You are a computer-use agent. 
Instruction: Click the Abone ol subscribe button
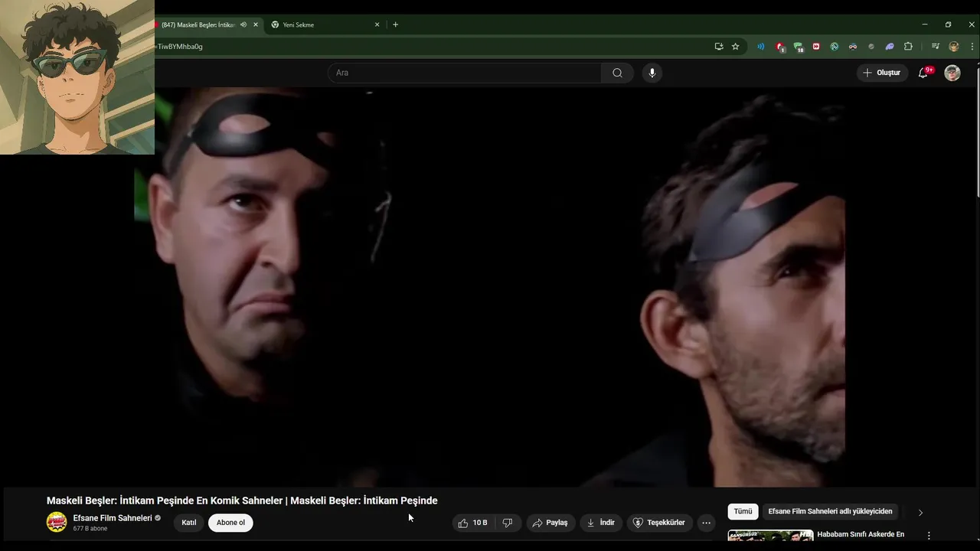pos(230,523)
